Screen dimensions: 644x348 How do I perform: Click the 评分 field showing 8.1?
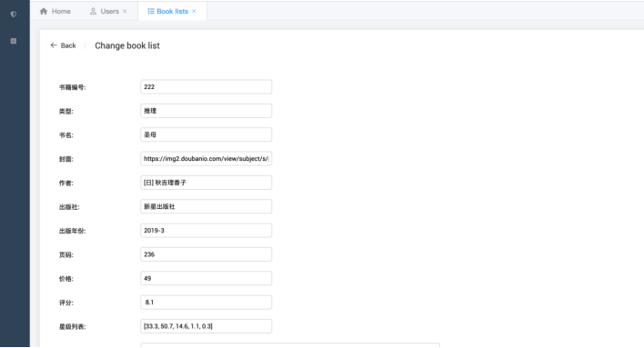206,302
